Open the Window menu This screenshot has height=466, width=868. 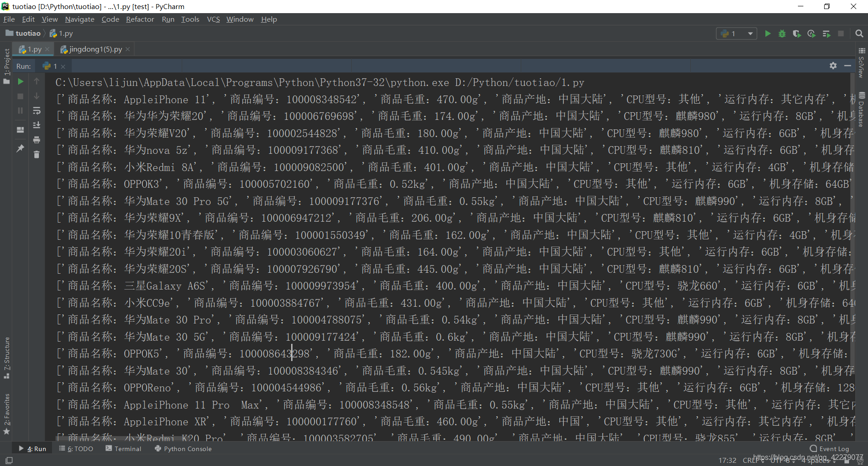(240, 19)
